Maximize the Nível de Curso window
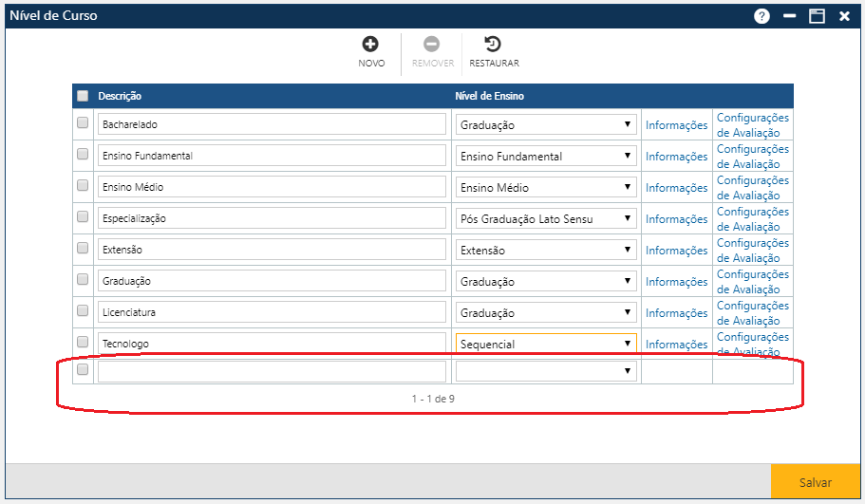This screenshot has width=865, height=504. tap(817, 16)
